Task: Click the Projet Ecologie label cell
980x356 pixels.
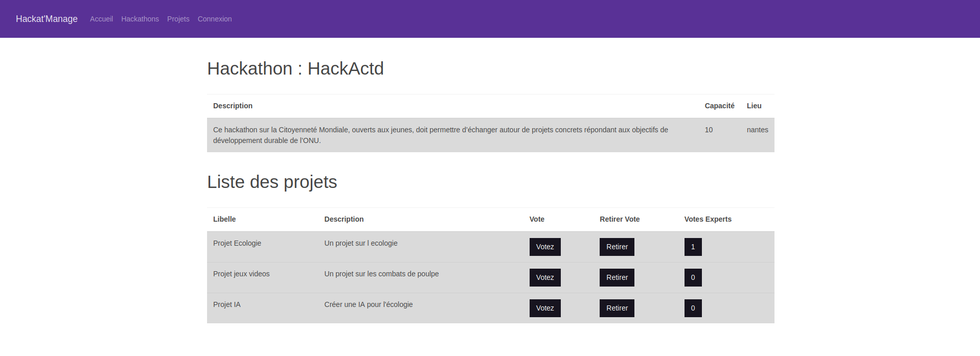Action: pos(237,243)
